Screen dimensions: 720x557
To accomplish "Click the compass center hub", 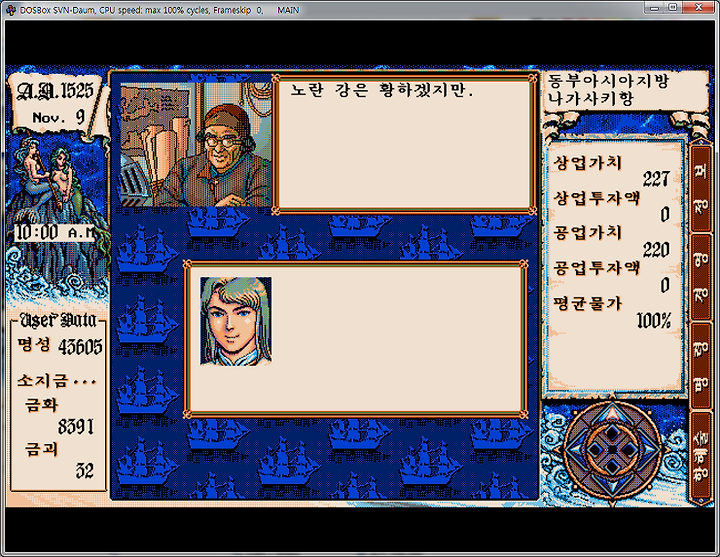I will 613,450.
